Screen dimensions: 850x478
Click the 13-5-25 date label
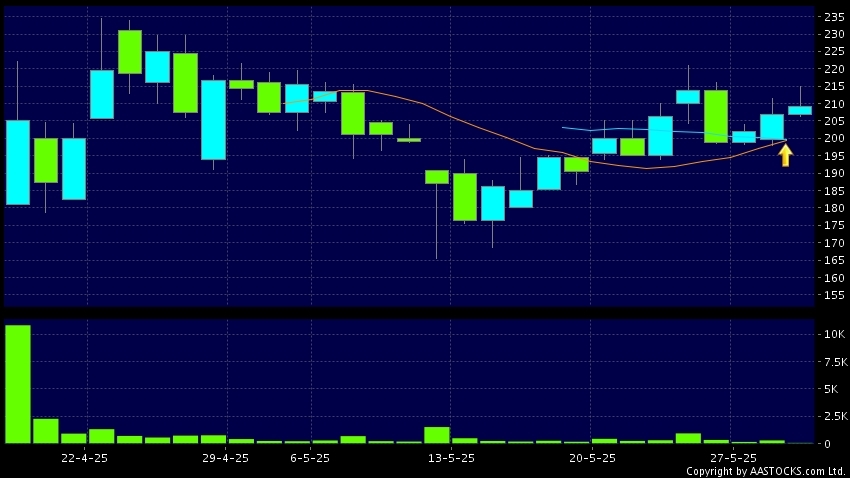point(451,458)
